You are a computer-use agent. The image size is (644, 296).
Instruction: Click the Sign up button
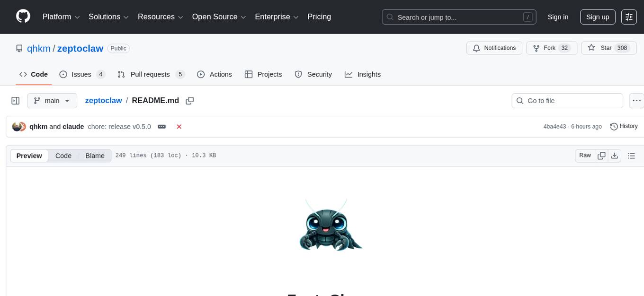tap(598, 17)
